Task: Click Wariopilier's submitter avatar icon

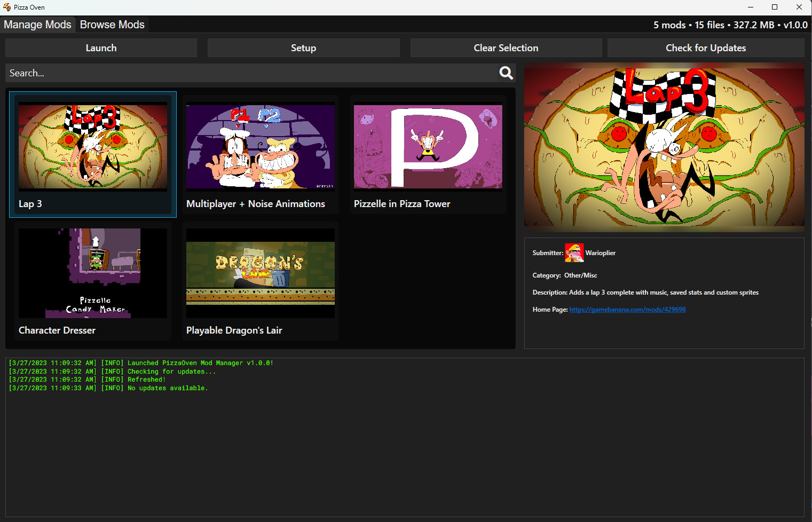Action: (574, 252)
